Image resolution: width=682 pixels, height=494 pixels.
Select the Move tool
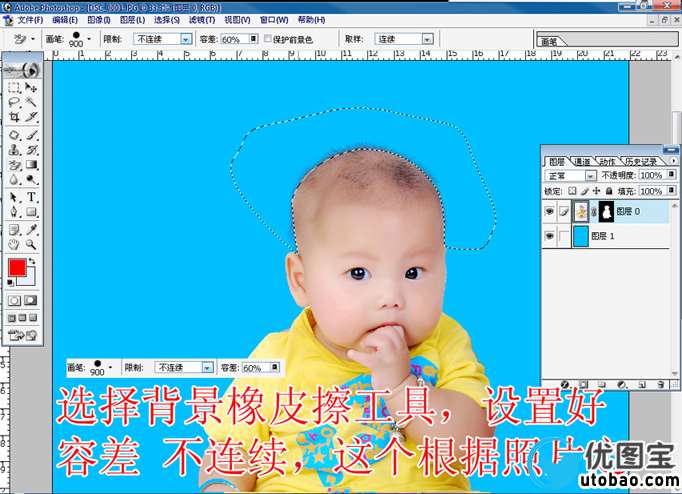[31, 88]
